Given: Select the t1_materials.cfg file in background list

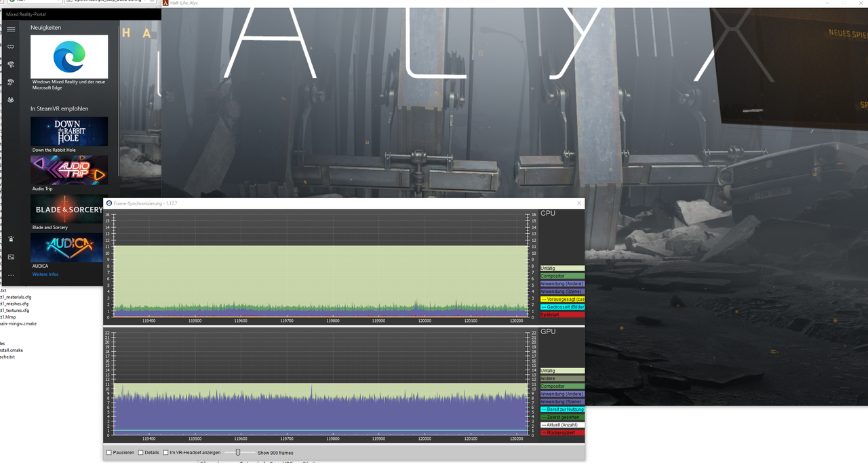Looking at the screenshot, I should click(x=15, y=297).
